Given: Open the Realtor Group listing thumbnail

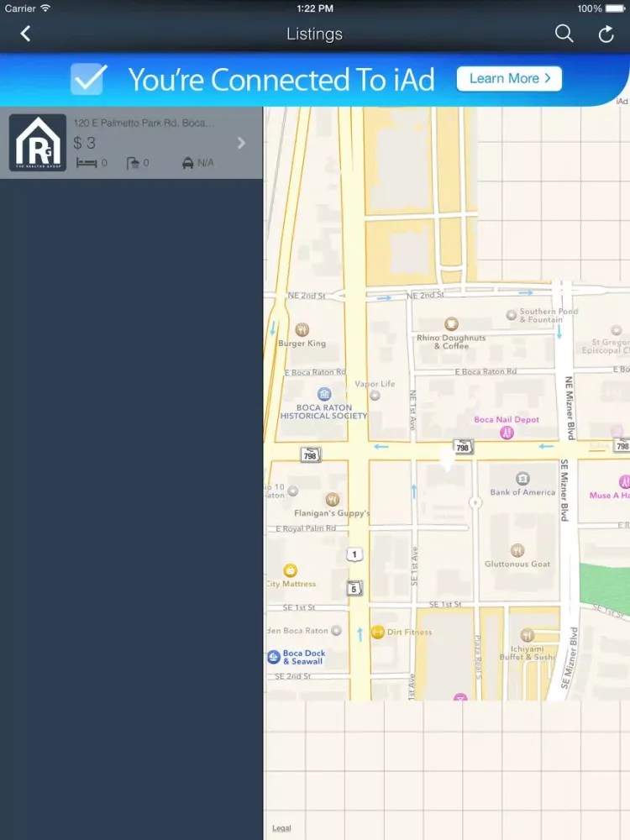Looking at the screenshot, I should click(38, 143).
